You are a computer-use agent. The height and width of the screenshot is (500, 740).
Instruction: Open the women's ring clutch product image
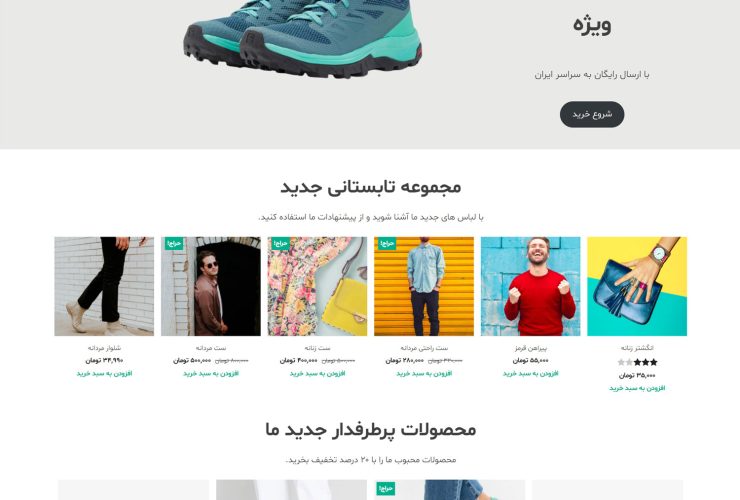click(637, 286)
